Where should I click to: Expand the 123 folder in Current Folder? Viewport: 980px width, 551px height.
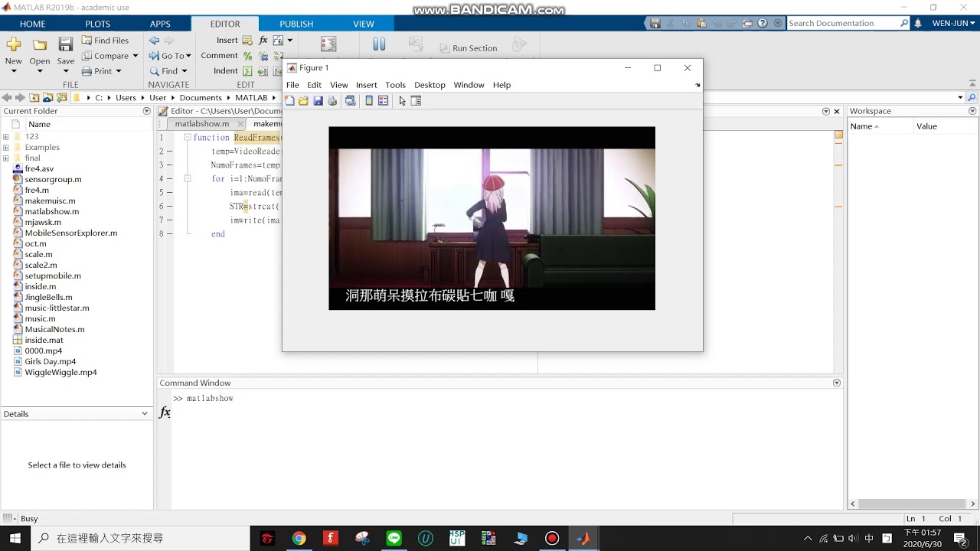pyautogui.click(x=6, y=137)
